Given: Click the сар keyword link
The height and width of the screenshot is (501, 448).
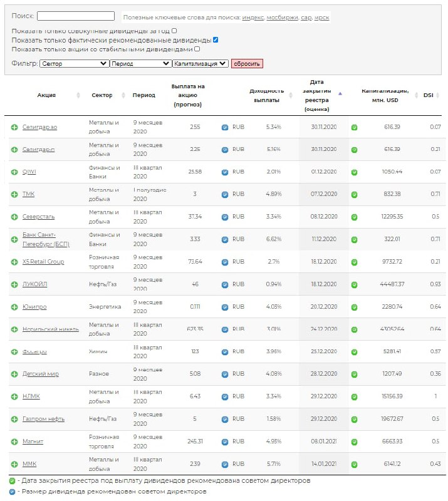Looking at the screenshot, I should tap(306, 18).
